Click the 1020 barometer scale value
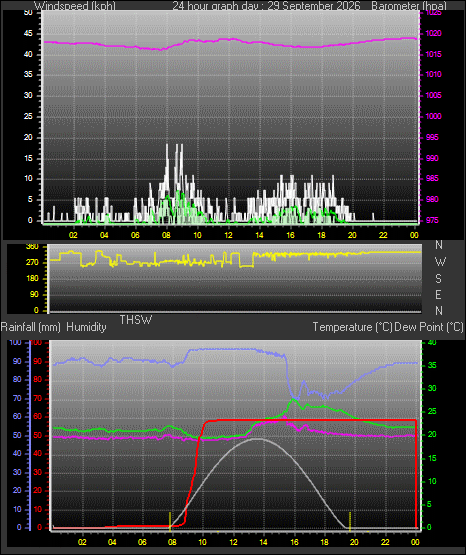This screenshot has height=555, width=466. 433,34
